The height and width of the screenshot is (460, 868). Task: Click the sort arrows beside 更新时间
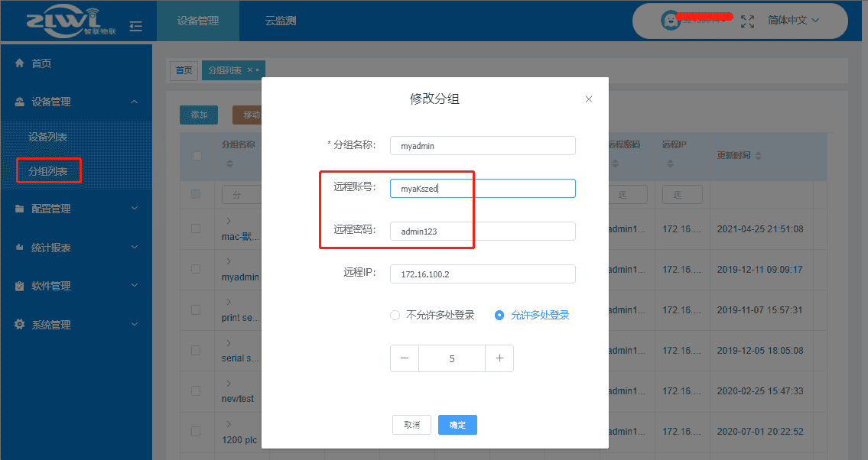point(758,155)
